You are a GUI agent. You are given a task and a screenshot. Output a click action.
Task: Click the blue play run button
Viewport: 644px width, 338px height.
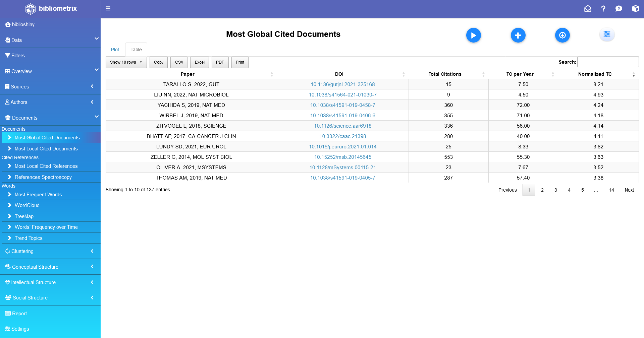tap(473, 35)
